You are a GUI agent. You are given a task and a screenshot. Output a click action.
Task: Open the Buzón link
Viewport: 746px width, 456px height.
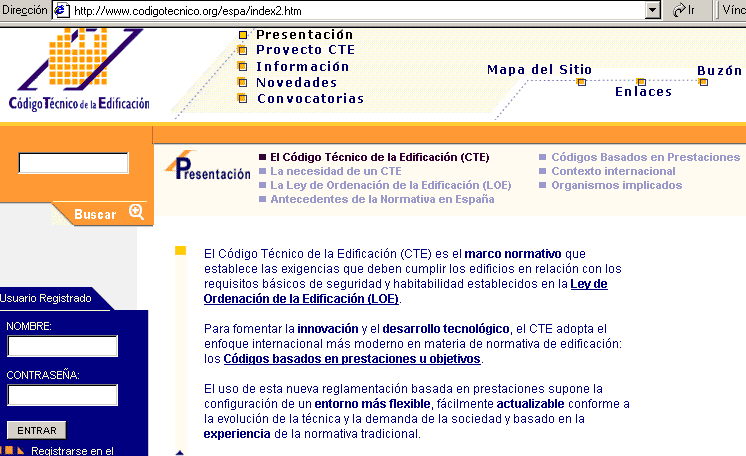coord(719,71)
